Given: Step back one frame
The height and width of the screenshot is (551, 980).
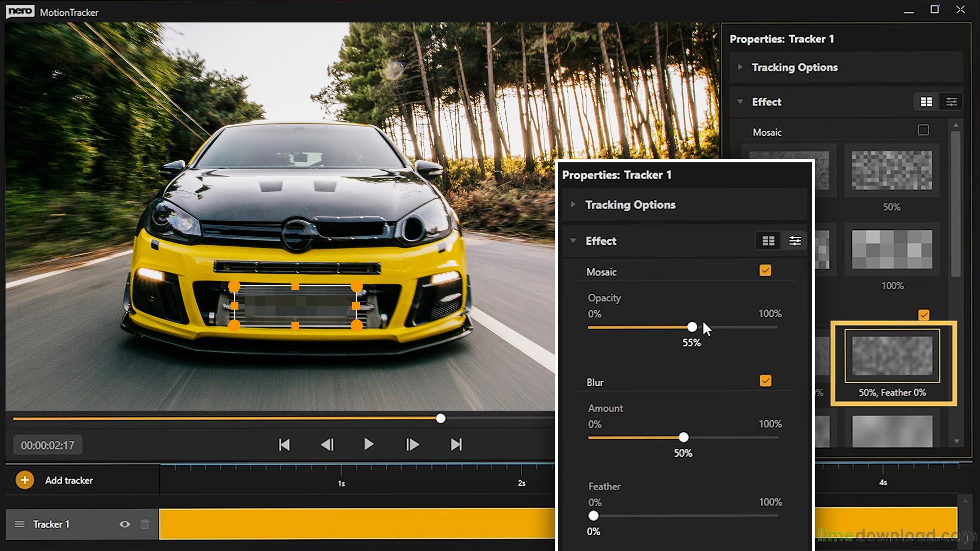Looking at the screenshot, I should point(327,445).
